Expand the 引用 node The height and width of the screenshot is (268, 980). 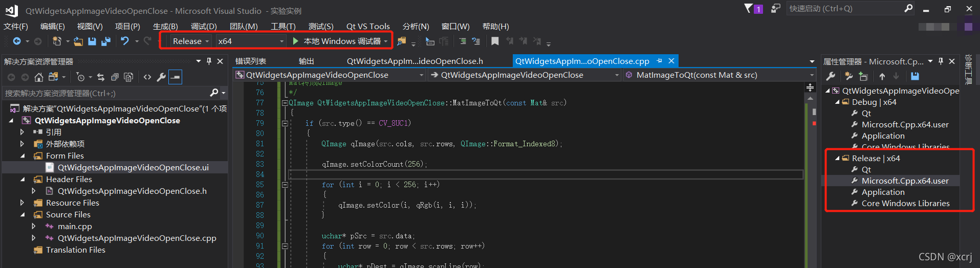22,132
